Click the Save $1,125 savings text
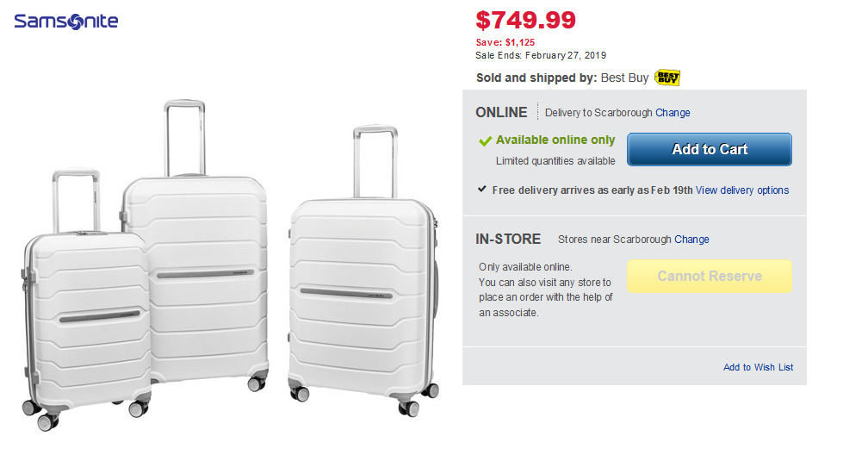868x461 pixels. coord(505,42)
